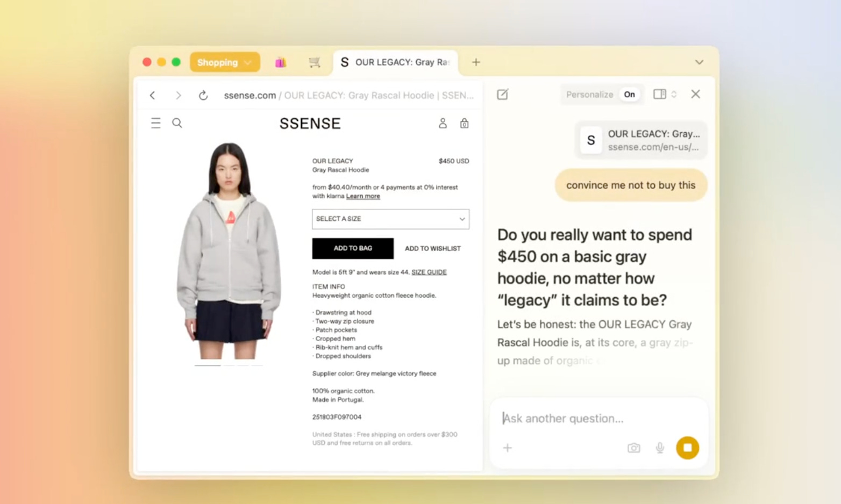The height and width of the screenshot is (504, 841).
Task: Click the ADD TO BAG button
Action: pyautogui.click(x=353, y=248)
